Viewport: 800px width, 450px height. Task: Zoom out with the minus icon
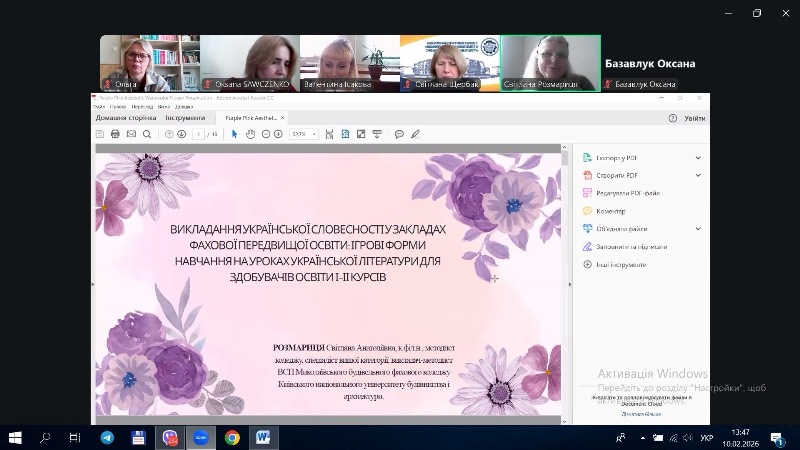click(x=265, y=134)
